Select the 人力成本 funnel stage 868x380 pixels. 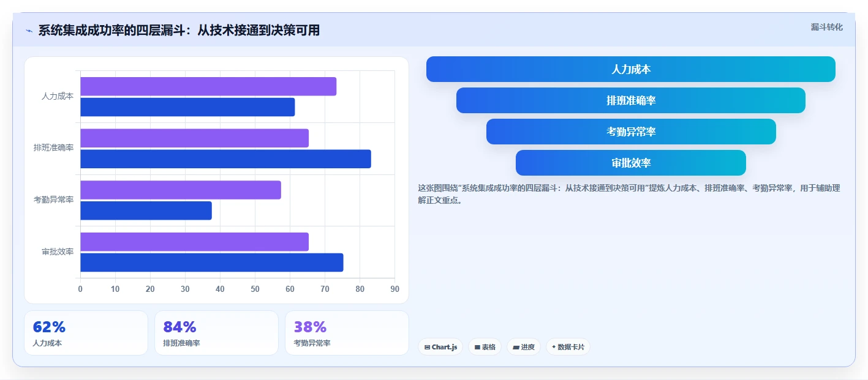(x=630, y=69)
